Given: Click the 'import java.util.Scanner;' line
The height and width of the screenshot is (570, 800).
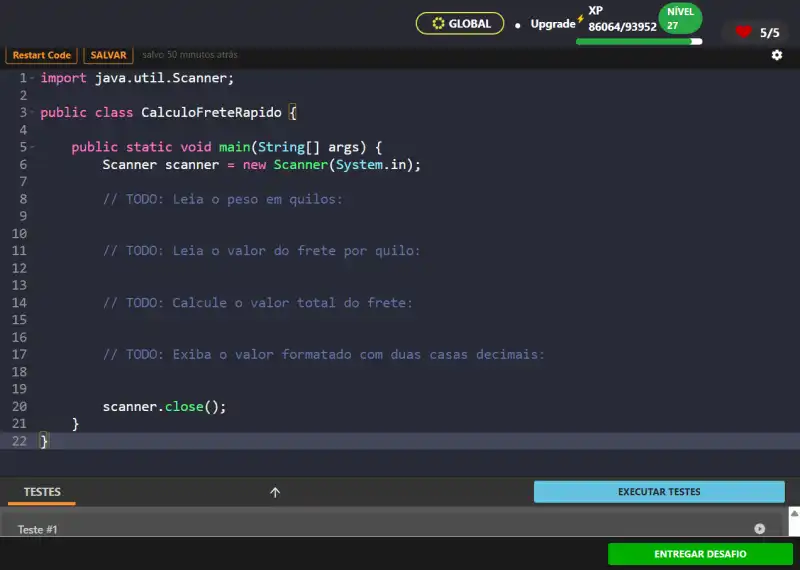Looking at the screenshot, I should tap(137, 78).
